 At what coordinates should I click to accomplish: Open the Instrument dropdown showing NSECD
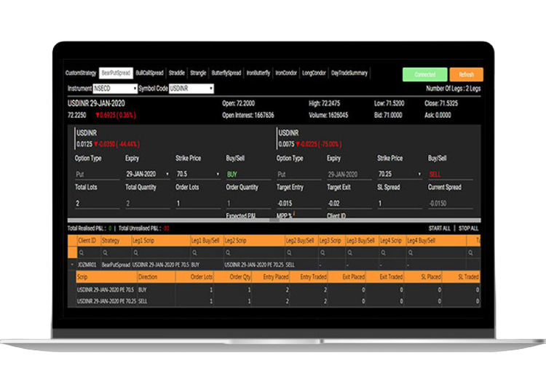pos(115,89)
